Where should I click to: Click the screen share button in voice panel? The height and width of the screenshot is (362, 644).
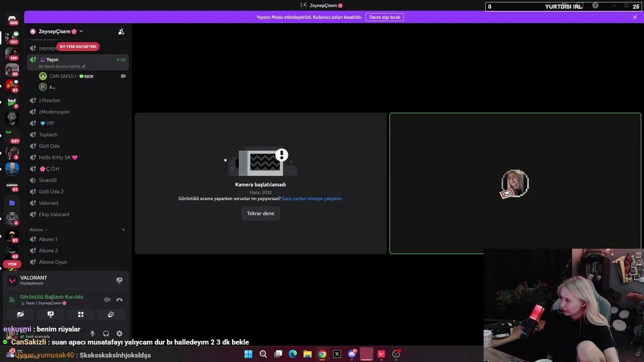[50, 314]
